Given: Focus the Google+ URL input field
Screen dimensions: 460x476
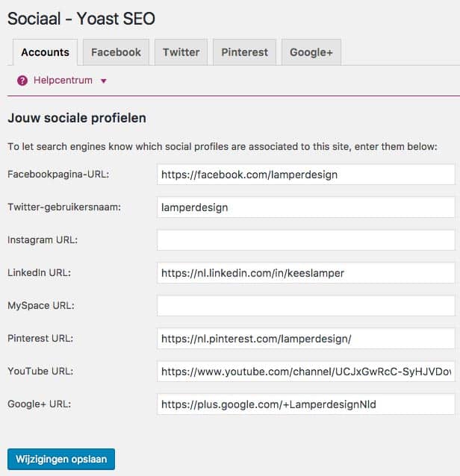Looking at the screenshot, I should click(x=306, y=404).
